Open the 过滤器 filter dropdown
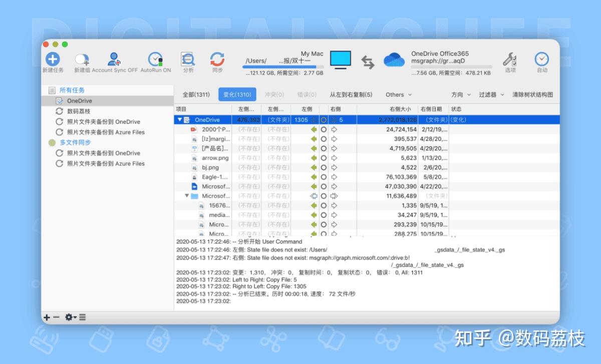Viewport: 601px width, 364px height. click(x=491, y=95)
